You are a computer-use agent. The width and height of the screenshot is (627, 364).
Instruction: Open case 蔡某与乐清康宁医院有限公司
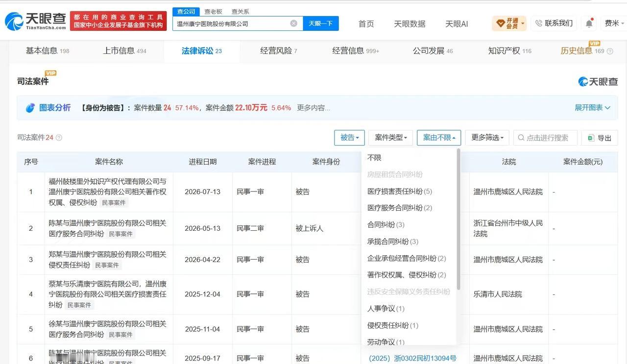[x=108, y=294]
